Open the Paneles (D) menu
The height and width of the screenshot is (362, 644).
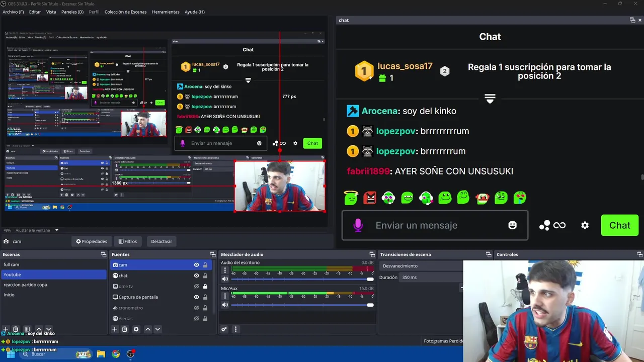click(x=72, y=12)
